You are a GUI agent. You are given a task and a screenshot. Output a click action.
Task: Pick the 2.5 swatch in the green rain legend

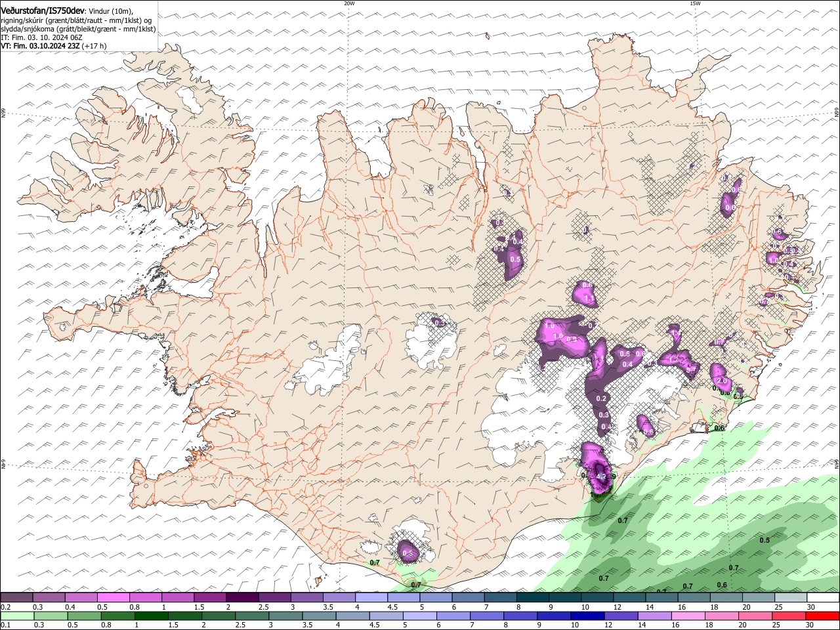tap(252, 616)
